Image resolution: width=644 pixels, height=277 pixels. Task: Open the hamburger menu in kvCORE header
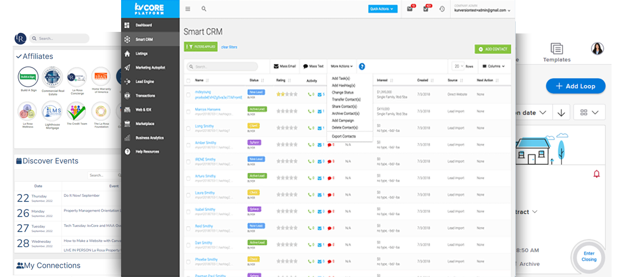[x=188, y=9]
